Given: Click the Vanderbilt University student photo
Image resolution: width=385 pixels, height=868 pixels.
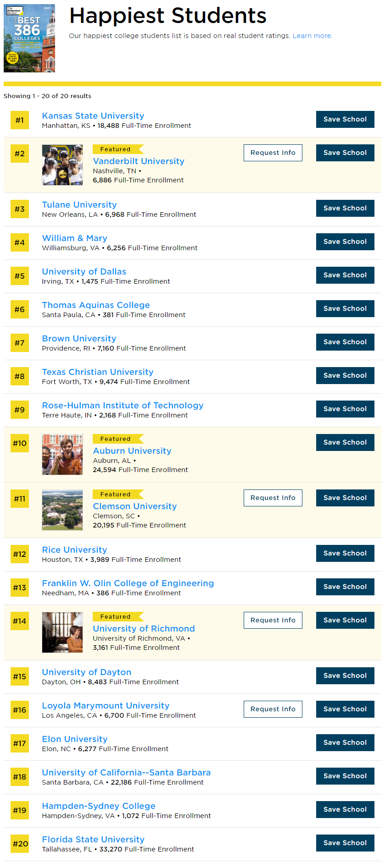Looking at the screenshot, I should (x=62, y=165).
